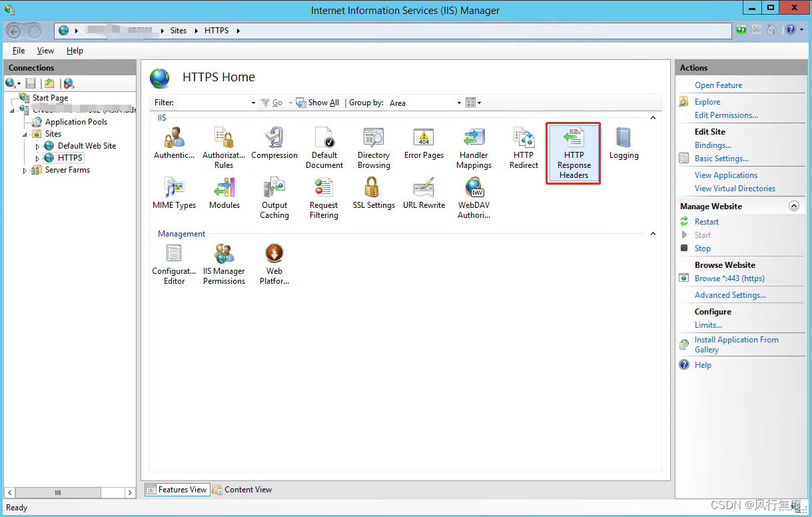Switch to Content View tab

click(x=242, y=490)
